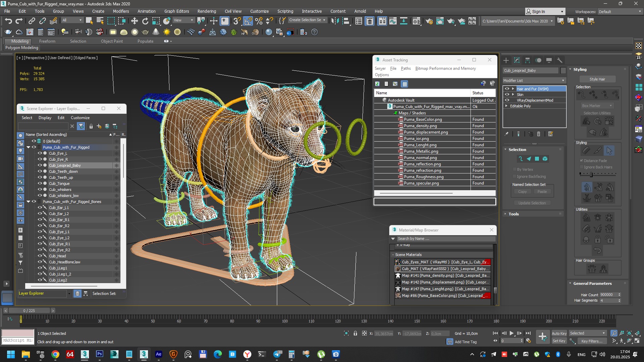Open the Hierarchy command panel tab
644x362 pixels.
click(528, 60)
